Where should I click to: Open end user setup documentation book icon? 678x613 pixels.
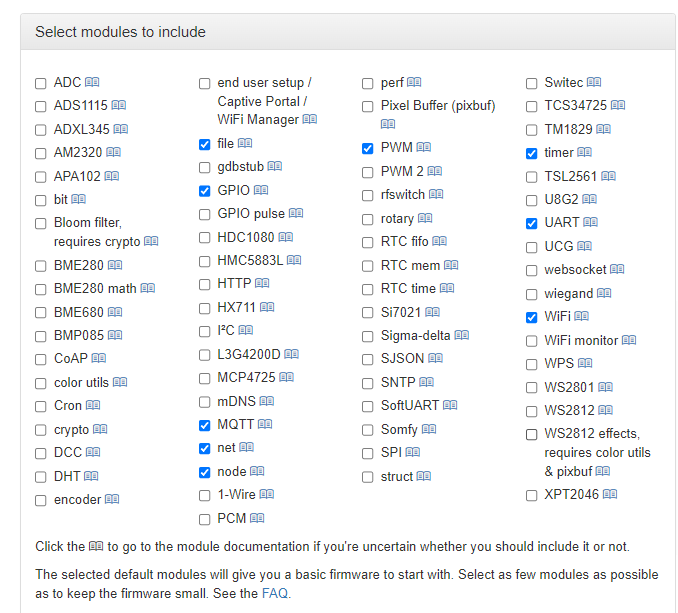point(310,119)
